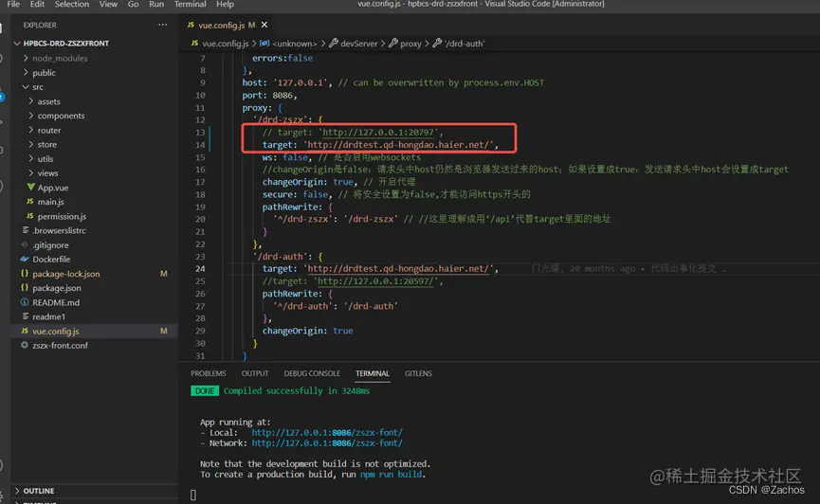Viewport: 820px width, 504px height.
Task: Switch to GITLENS panel tab
Action: 418,373
